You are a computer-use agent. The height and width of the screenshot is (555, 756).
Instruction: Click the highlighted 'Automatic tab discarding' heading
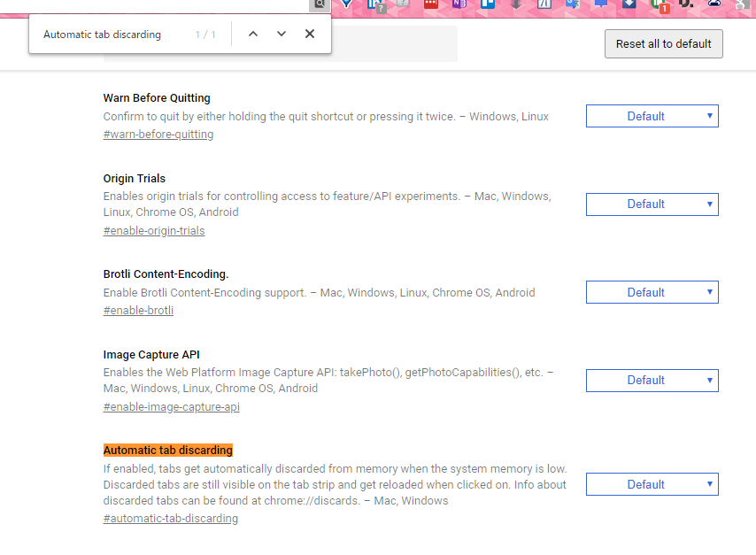(x=168, y=450)
